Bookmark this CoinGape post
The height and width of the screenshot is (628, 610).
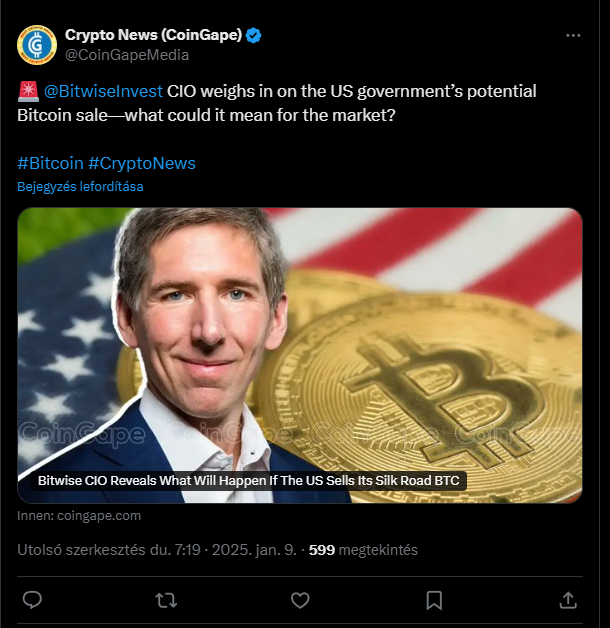click(x=434, y=600)
